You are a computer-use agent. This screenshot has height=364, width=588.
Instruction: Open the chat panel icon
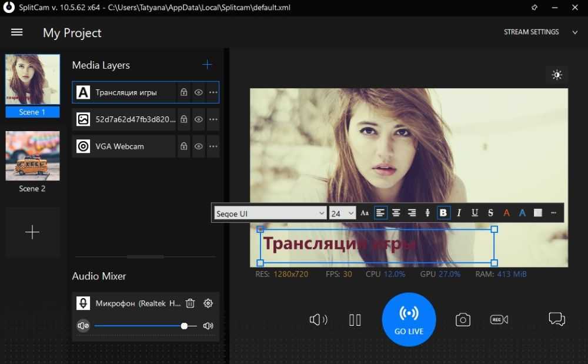click(556, 319)
